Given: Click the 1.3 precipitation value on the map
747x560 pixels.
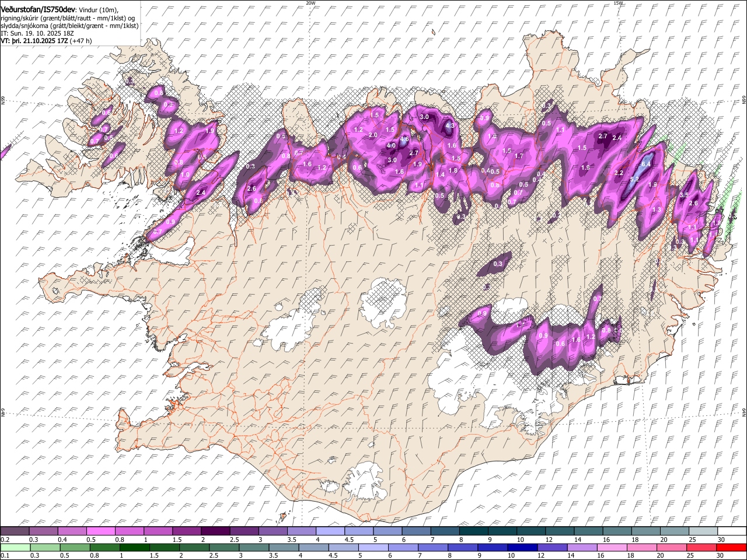Looking at the screenshot, I should tap(657, 209).
